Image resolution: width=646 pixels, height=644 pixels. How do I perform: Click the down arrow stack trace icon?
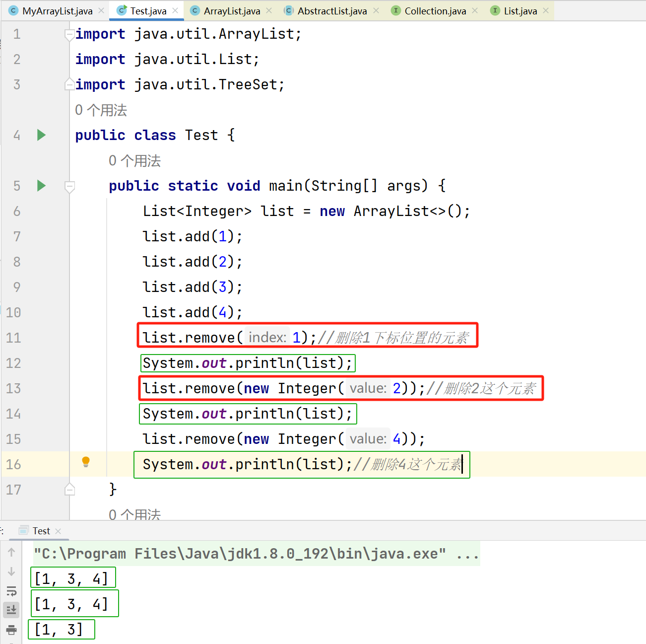click(11, 572)
